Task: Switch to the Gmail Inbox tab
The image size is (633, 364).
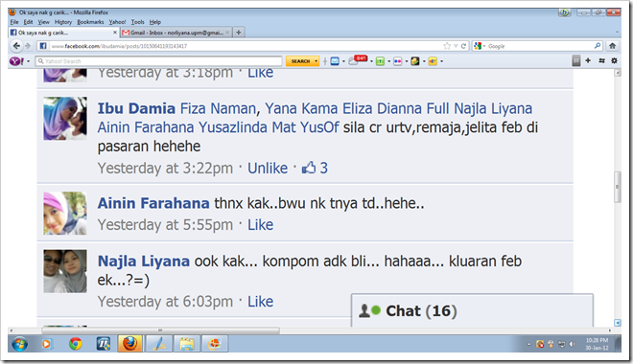Action: [x=176, y=33]
